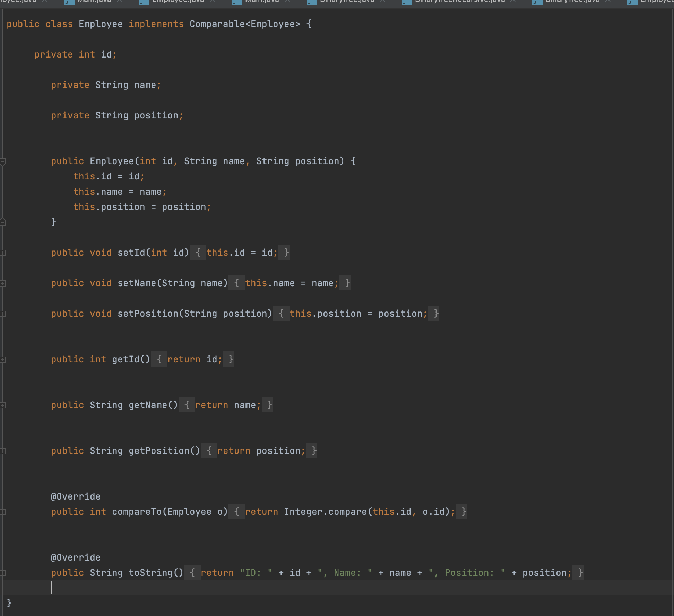Expand the folded compareTo method fold marker
Image resolution: width=674 pixels, height=616 pixels.
coord(3,512)
